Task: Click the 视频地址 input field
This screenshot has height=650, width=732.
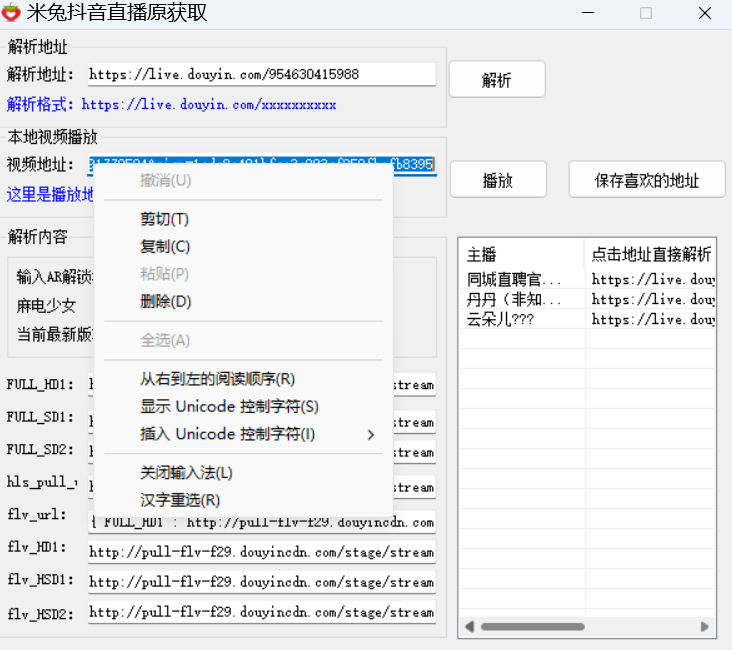Action: [262, 164]
